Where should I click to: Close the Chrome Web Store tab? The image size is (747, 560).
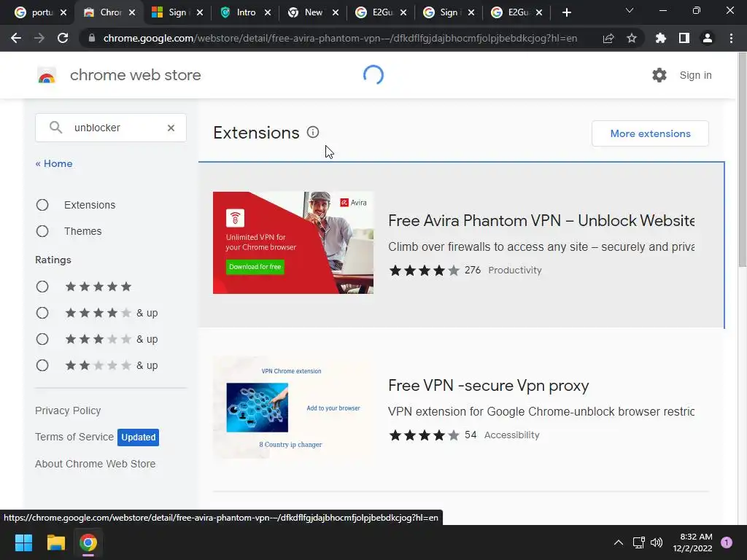(x=132, y=12)
